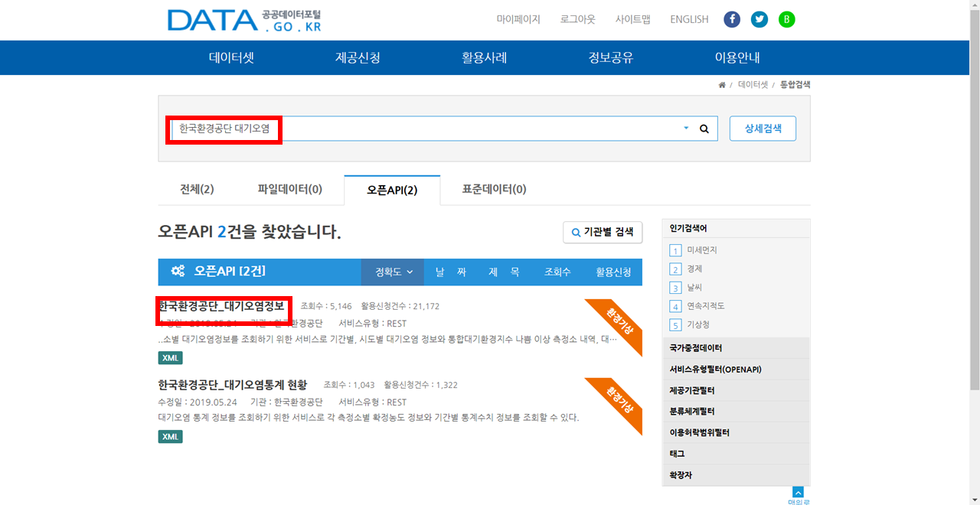Click second result description about 대기오염 통계

click(368, 418)
